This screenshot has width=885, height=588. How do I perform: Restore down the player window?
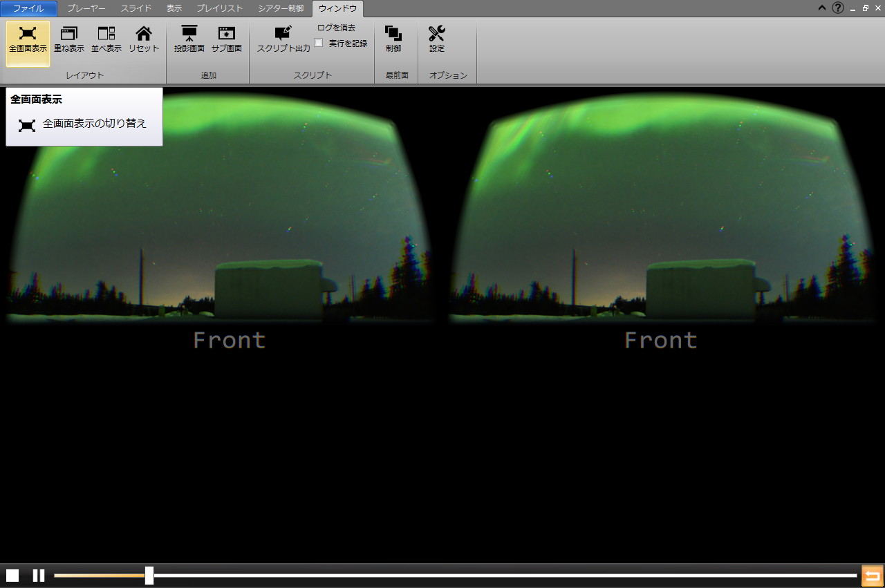(x=865, y=8)
